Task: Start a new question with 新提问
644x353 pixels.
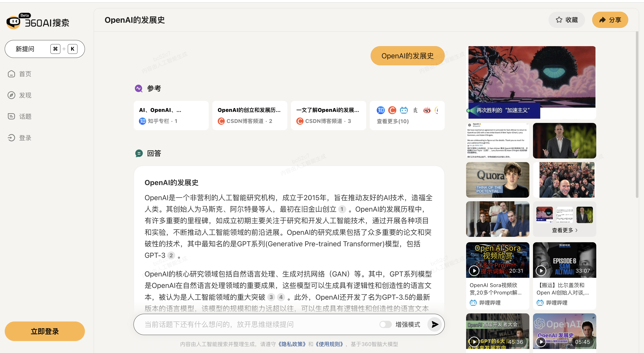Action: coord(45,49)
